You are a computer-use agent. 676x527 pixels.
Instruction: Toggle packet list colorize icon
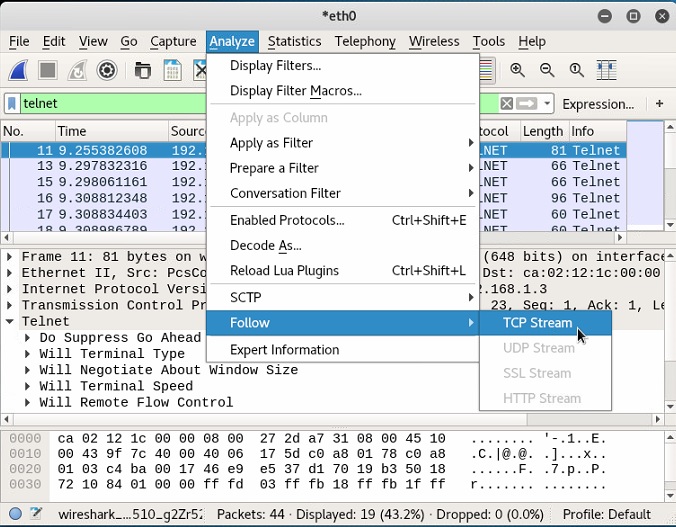click(486, 70)
